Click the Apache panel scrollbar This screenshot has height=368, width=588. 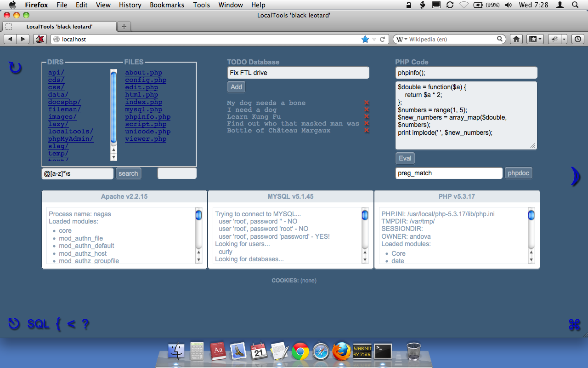point(198,214)
